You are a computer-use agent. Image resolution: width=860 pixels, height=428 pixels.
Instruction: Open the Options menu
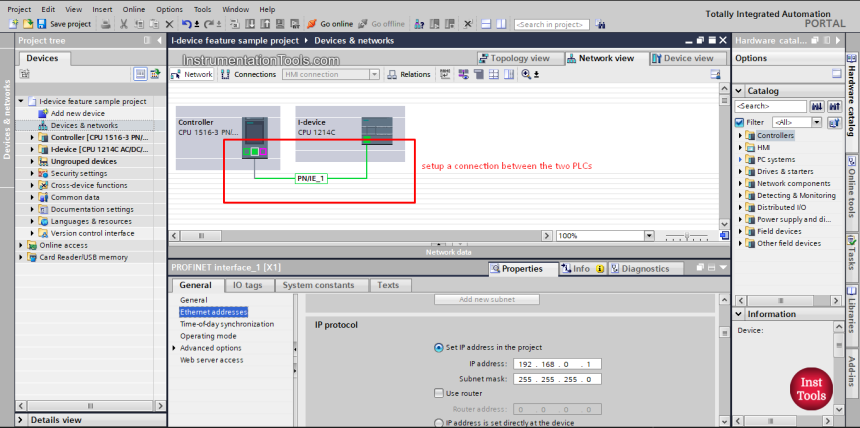pos(169,9)
